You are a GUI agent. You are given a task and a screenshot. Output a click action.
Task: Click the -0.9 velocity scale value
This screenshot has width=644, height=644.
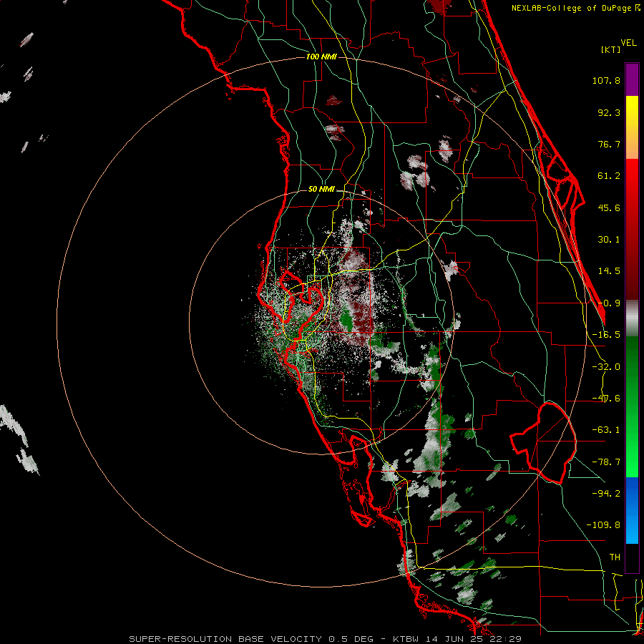pyautogui.click(x=609, y=303)
